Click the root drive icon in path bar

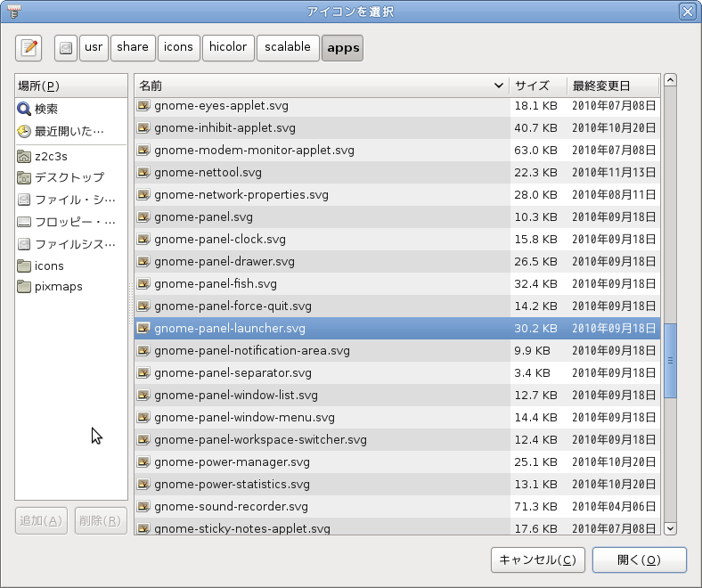65,47
